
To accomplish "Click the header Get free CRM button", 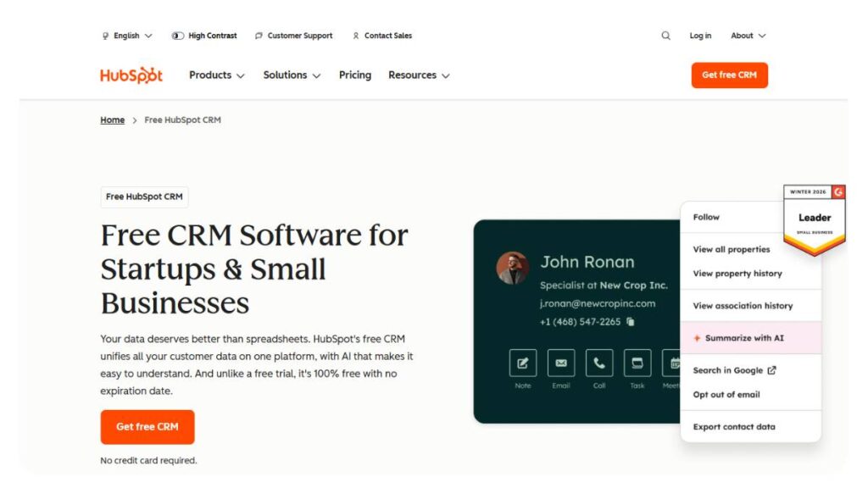I will (729, 75).
